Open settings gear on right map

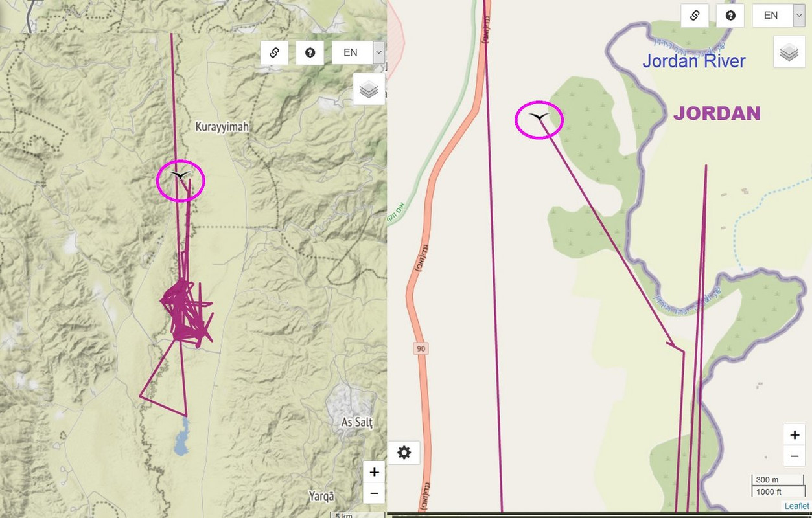click(404, 452)
